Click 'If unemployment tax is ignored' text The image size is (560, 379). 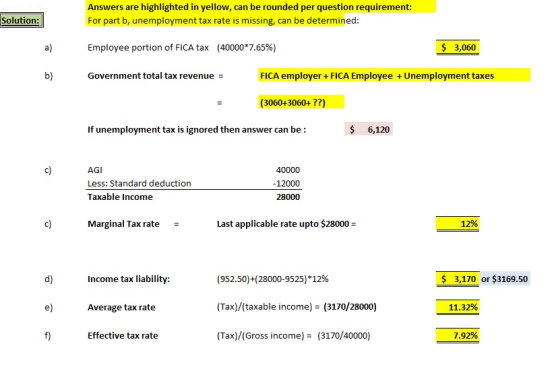[196, 130]
